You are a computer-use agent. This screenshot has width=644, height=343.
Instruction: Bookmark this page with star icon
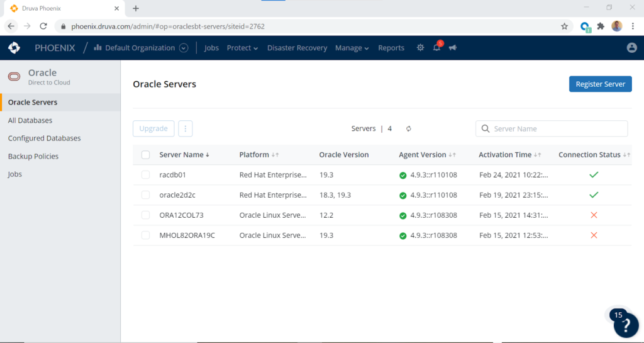coord(564,26)
